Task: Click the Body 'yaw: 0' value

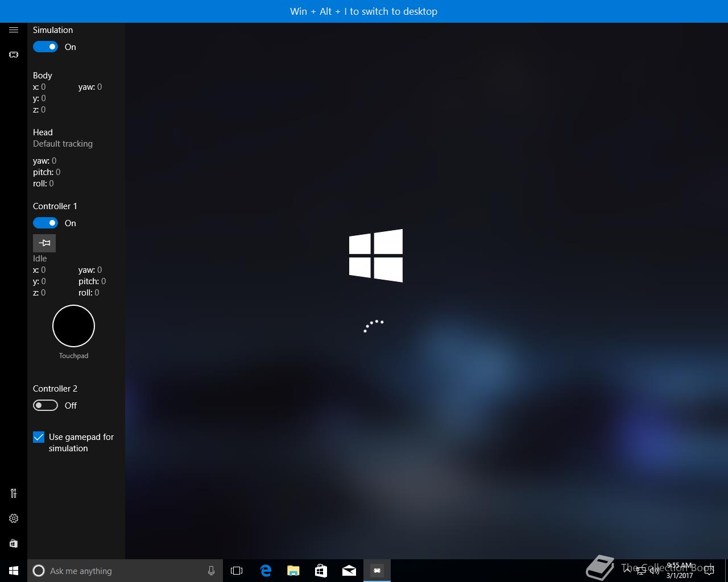Action: click(90, 87)
